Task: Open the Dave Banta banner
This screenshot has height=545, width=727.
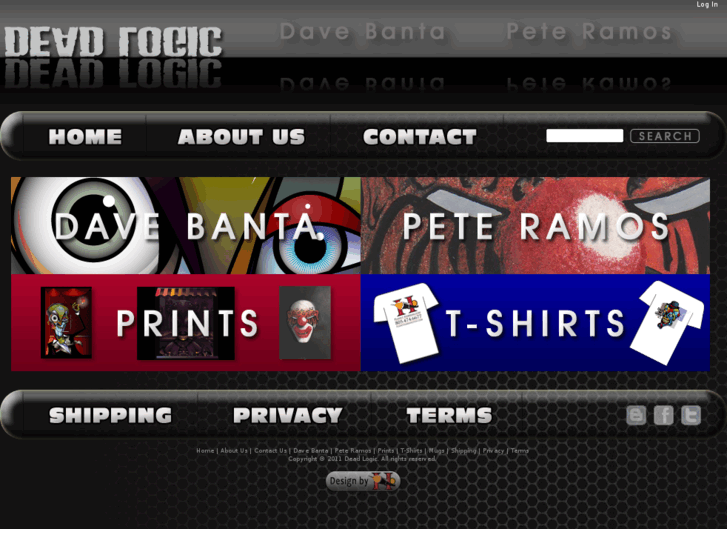Action: (x=185, y=225)
